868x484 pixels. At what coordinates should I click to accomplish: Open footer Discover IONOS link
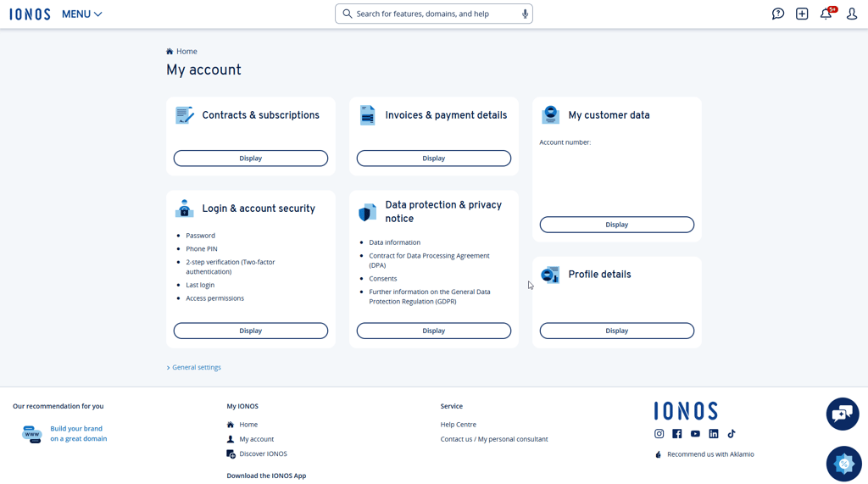coord(263,453)
